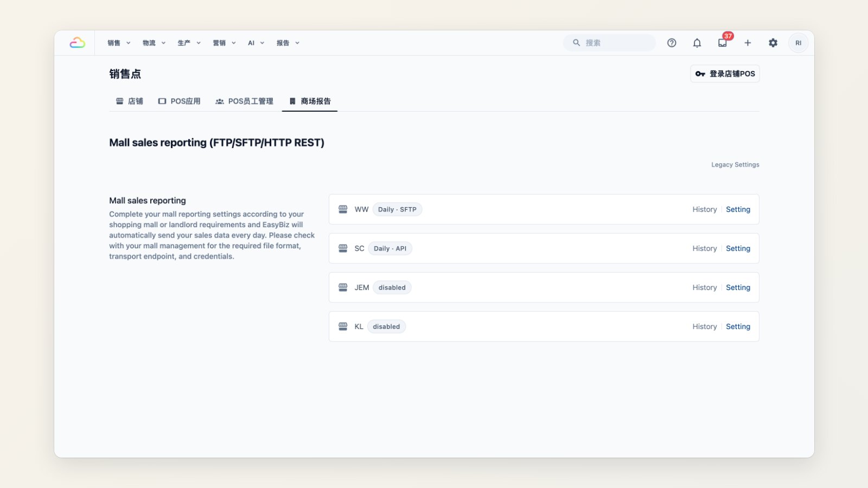The width and height of the screenshot is (868, 488).
Task: Select the 商场报告 tab
Action: pos(310,101)
